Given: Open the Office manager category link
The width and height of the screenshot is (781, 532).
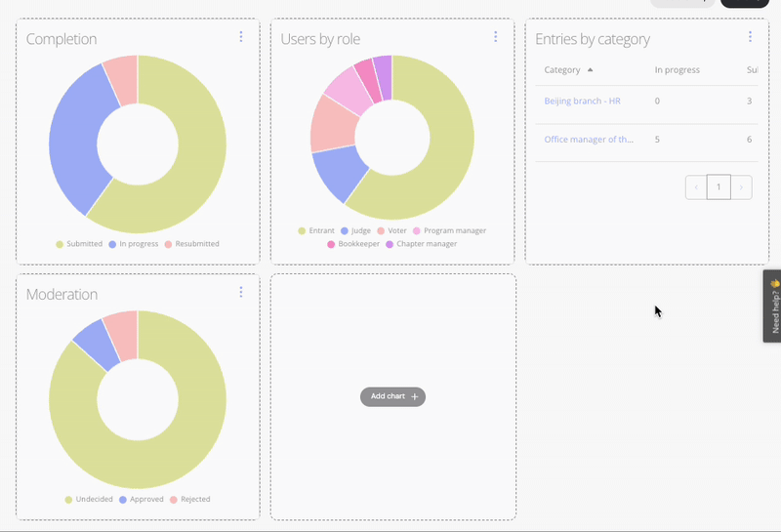Looking at the screenshot, I should [588, 140].
